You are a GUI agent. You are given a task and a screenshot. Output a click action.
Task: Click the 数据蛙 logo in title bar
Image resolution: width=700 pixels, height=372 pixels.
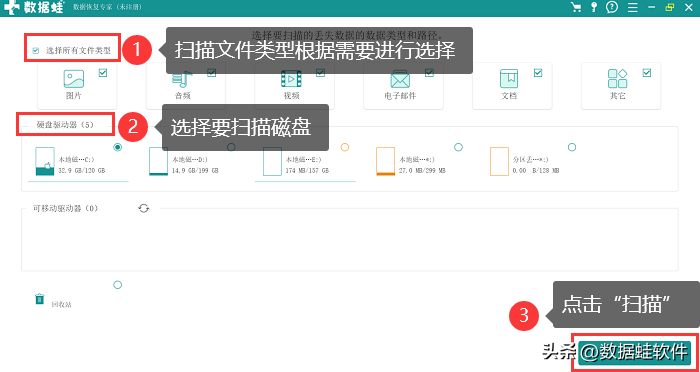coord(34,7)
